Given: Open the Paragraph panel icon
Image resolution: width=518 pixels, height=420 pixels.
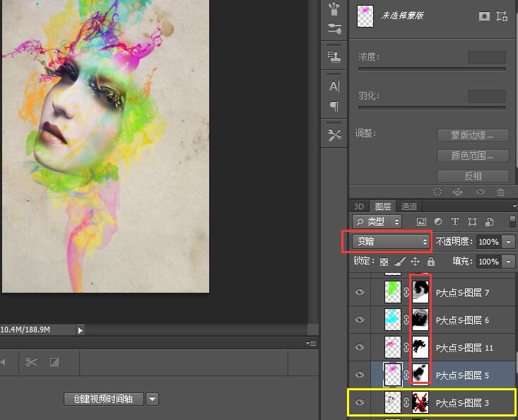Looking at the screenshot, I should click(334, 107).
